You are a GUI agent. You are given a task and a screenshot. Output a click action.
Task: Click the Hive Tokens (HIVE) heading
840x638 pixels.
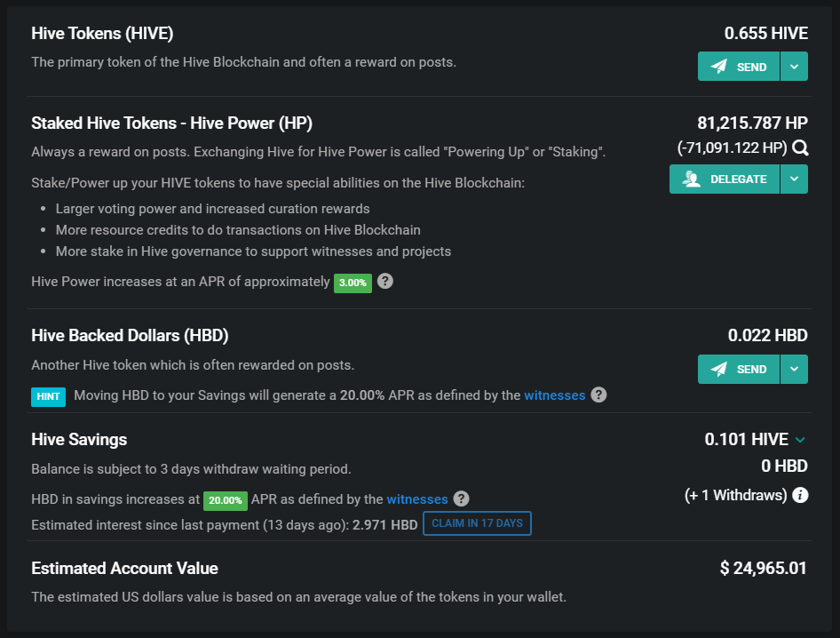click(102, 33)
